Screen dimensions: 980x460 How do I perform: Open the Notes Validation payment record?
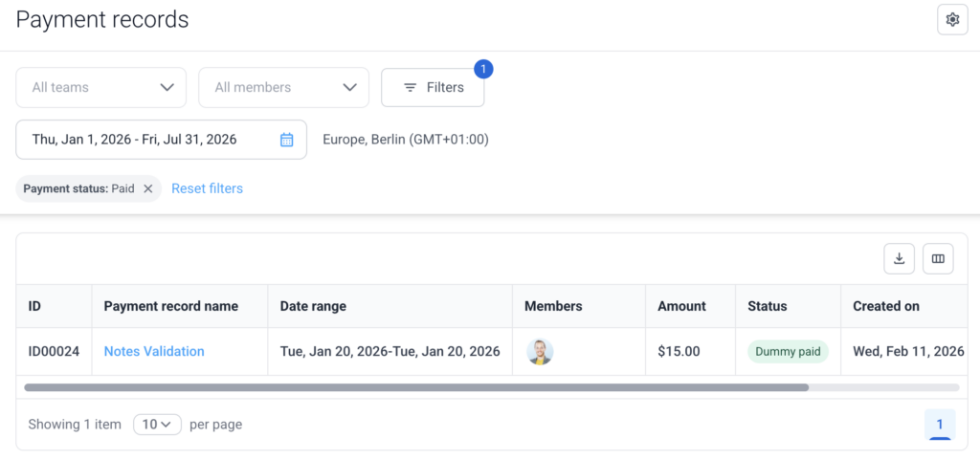point(154,351)
